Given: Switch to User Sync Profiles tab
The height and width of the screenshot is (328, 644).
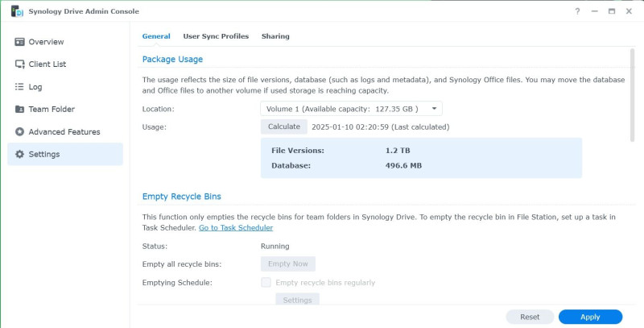Looking at the screenshot, I should tap(216, 36).
